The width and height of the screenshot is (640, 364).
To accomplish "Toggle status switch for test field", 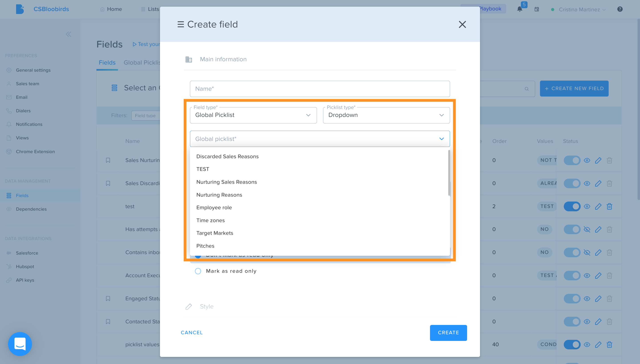I will (x=572, y=206).
